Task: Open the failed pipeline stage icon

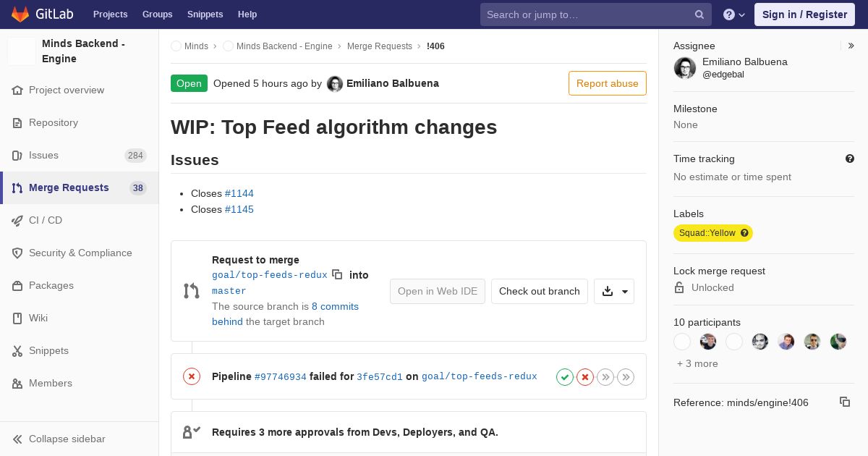Action: point(585,376)
